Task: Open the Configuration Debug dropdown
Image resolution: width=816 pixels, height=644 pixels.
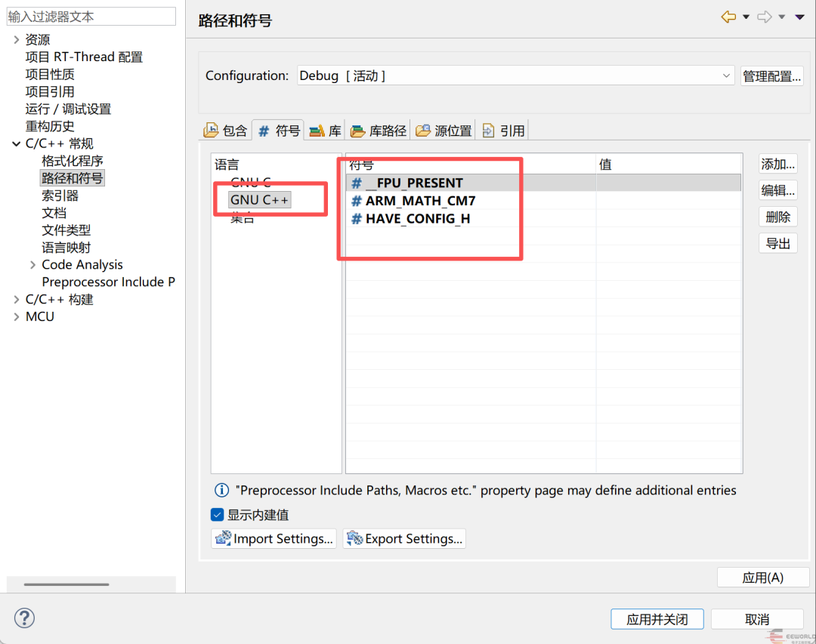Action: pyautogui.click(x=516, y=76)
